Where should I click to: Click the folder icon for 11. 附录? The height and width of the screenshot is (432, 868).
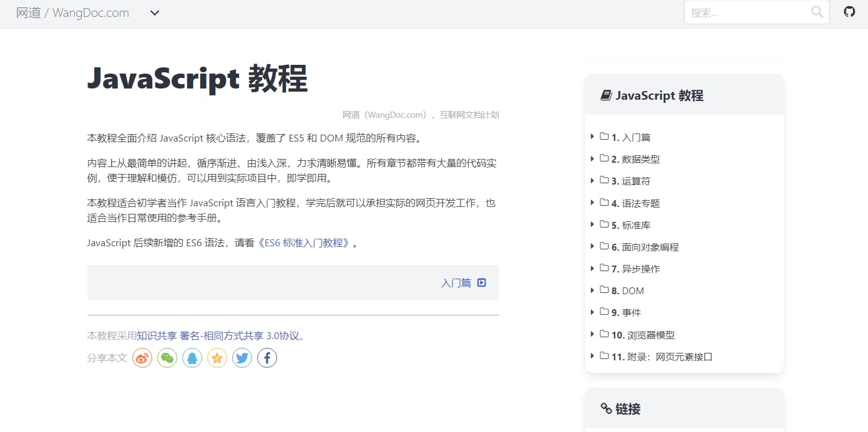(604, 356)
